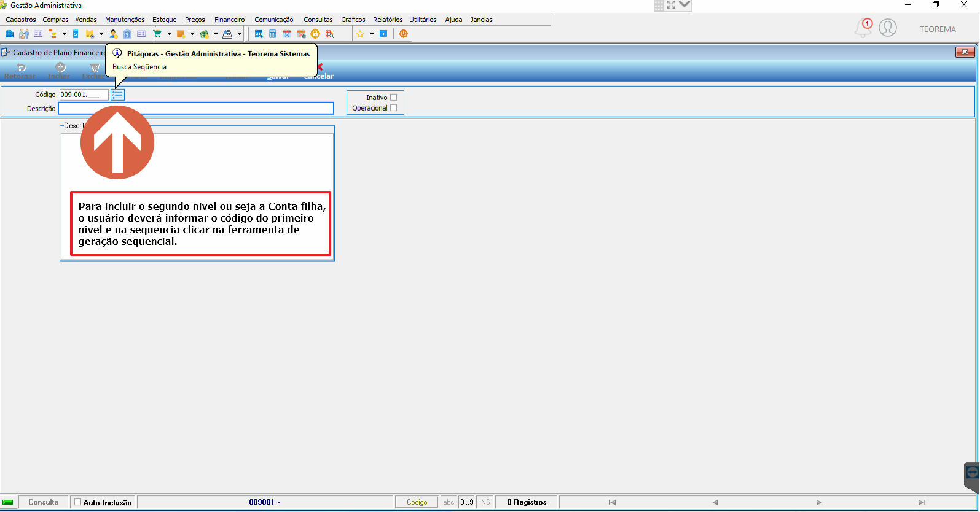Open the Estoque menu
Viewport: 980px width, 512px height.
click(165, 20)
